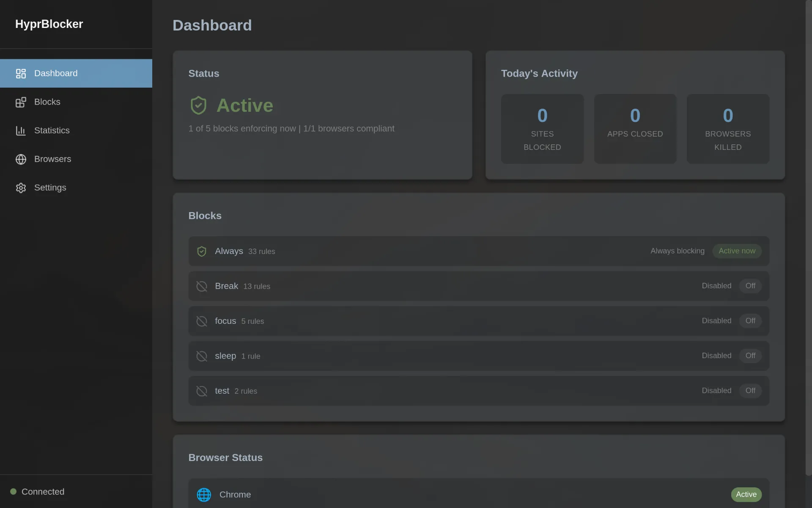Viewport: 812px width, 508px height.
Task: Click the Chrome globe icon in Browser Status
Action: 204,494
